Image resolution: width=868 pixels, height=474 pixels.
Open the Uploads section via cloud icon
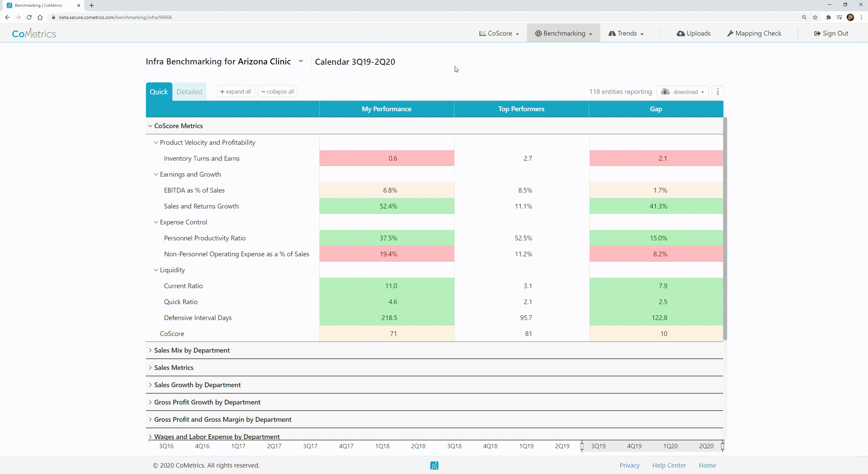(681, 33)
